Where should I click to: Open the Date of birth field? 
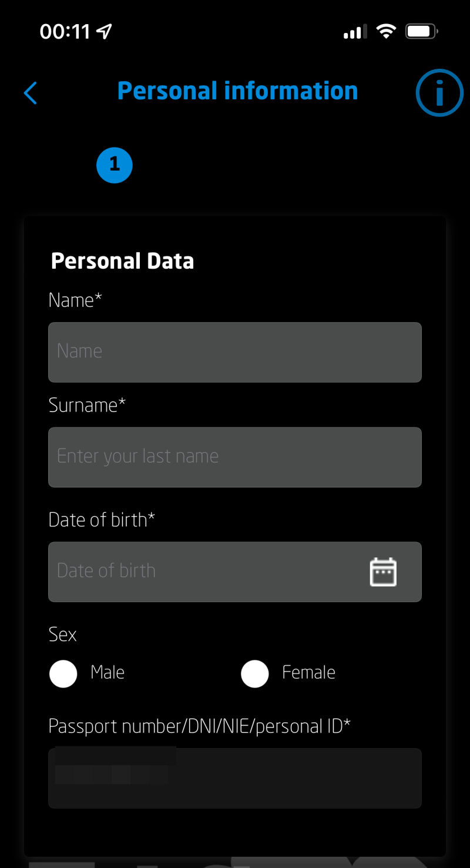pos(206,572)
